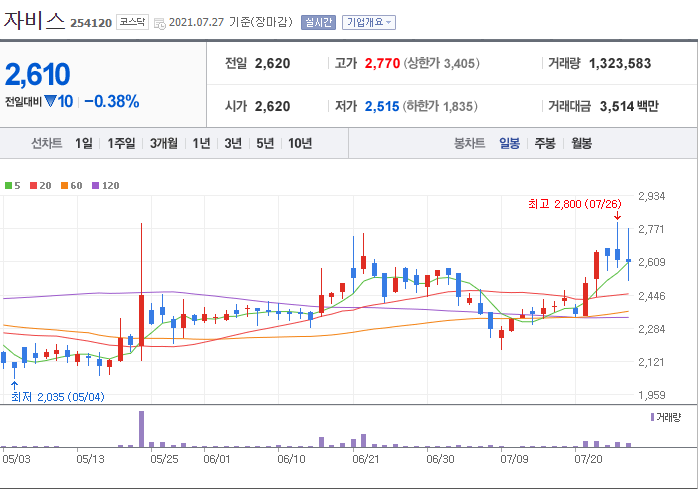
Task: Click the tallest volume bar near 05/25
Action: point(142,429)
